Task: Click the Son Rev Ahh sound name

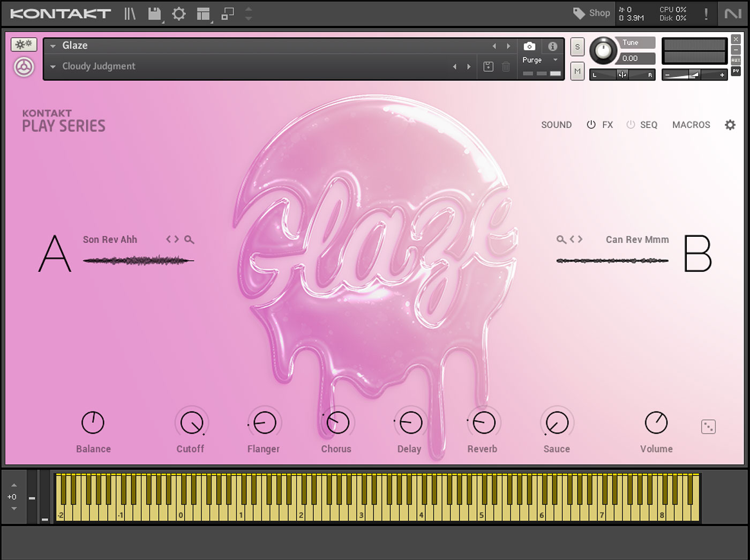Action: pos(110,240)
